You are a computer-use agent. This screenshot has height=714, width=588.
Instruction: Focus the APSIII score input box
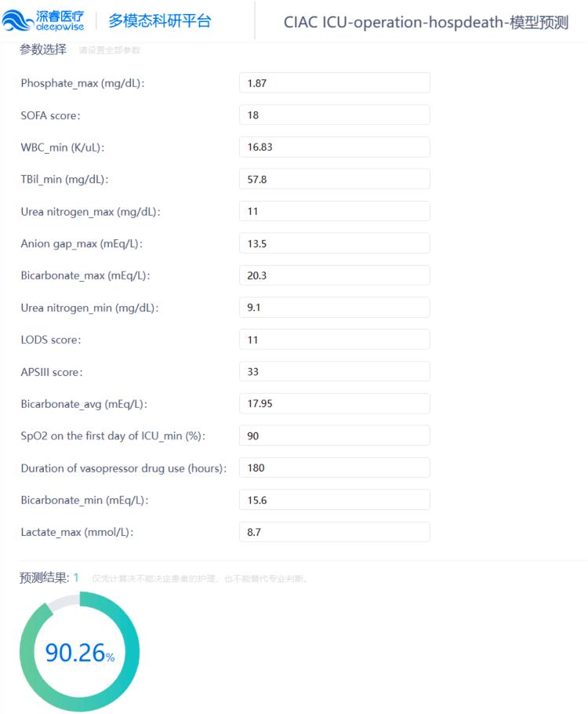click(335, 372)
